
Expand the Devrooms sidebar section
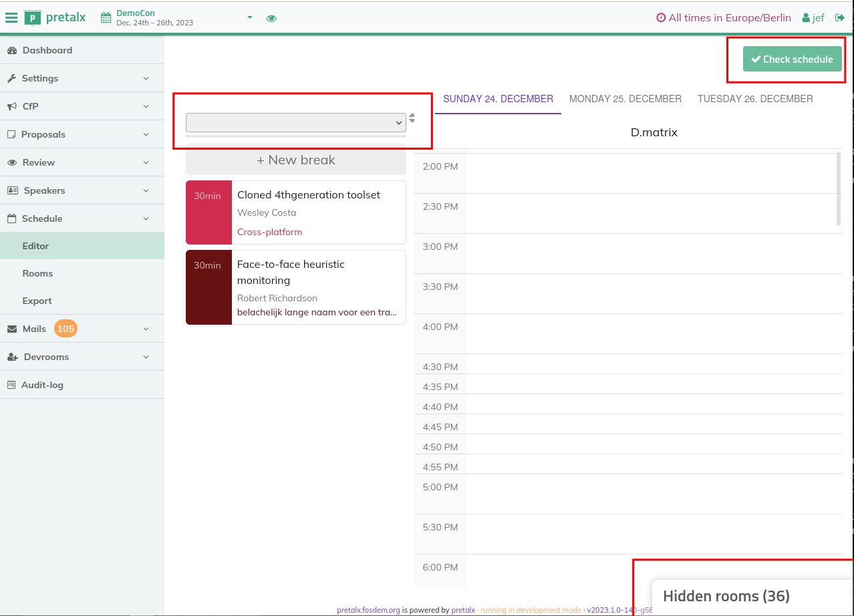(46, 357)
